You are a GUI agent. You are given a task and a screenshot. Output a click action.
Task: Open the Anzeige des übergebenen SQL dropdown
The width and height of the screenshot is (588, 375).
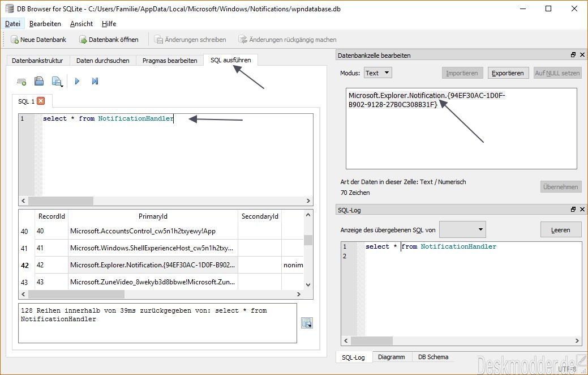coord(462,230)
